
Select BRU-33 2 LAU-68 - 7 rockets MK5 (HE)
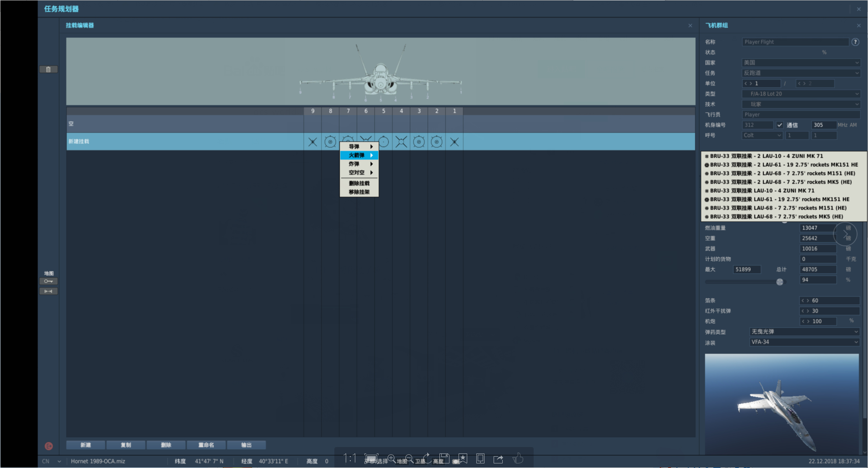[784, 182]
